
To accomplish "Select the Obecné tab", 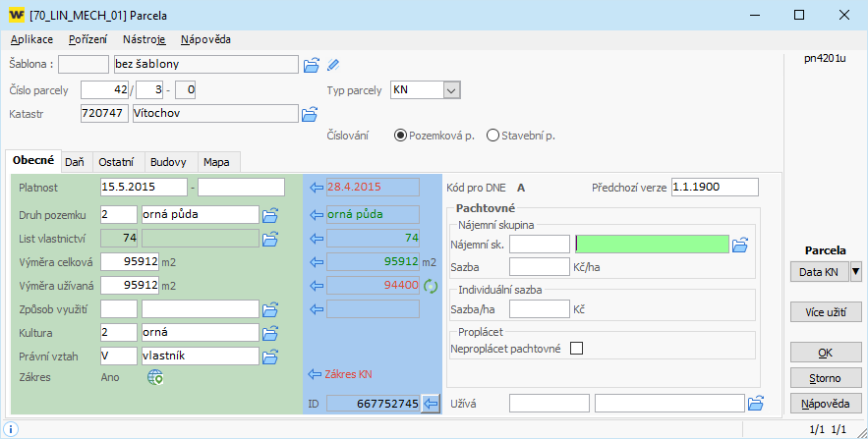I will (x=33, y=160).
